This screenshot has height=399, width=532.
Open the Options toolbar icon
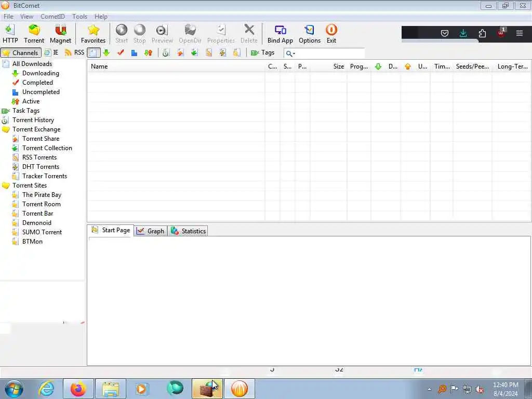[310, 34]
